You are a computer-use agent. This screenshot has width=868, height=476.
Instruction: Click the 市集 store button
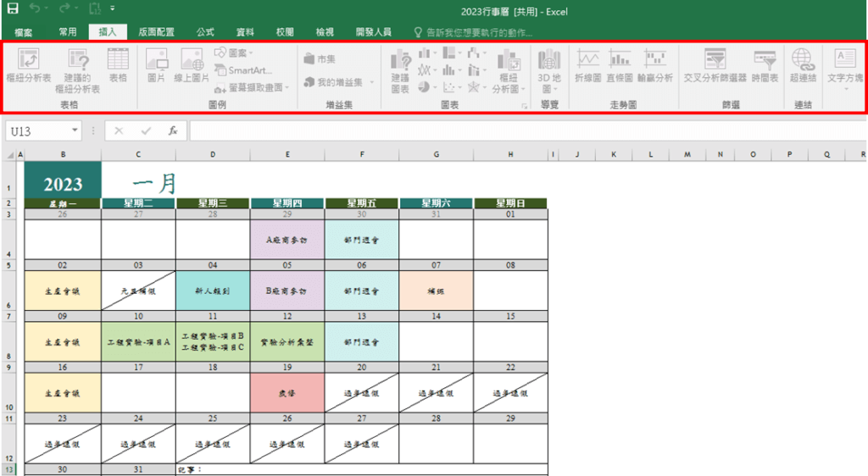[x=320, y=59]
